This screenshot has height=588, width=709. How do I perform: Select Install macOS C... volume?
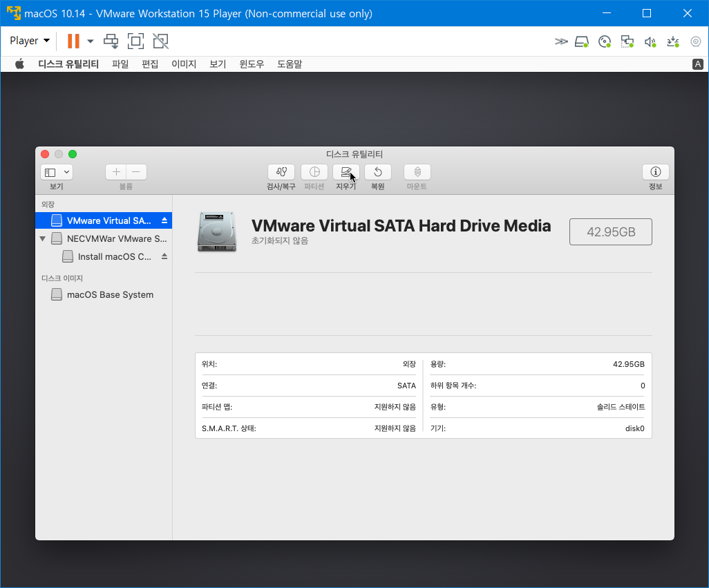point(104,257)
